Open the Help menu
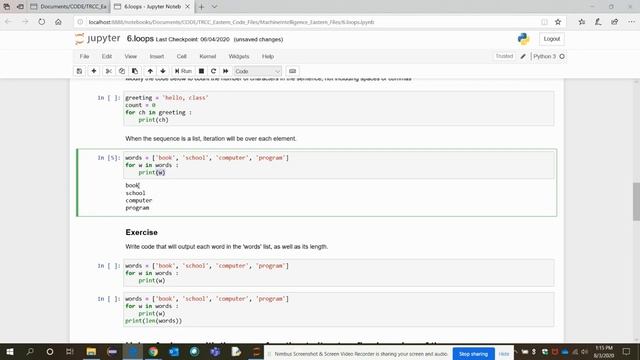Image resolution: width=640 pixels, height=360 pixels. pyautogui.click(x=268, y=56)
